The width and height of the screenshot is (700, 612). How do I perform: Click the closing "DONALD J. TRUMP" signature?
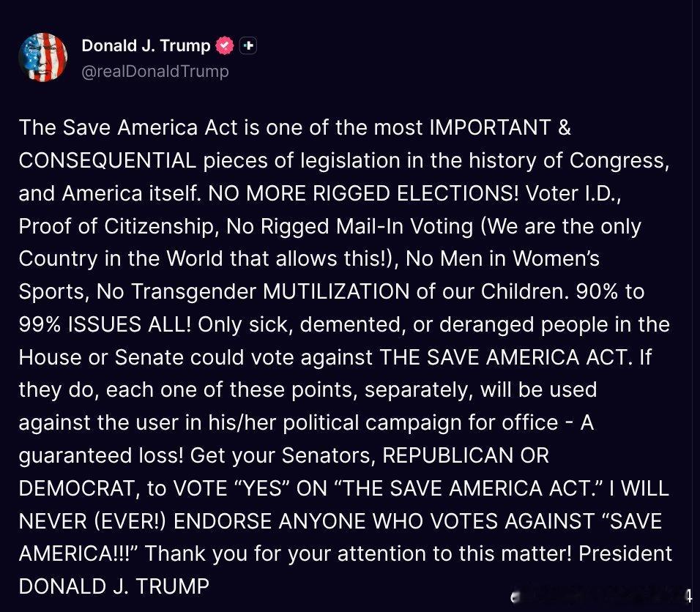click(113, 586)
